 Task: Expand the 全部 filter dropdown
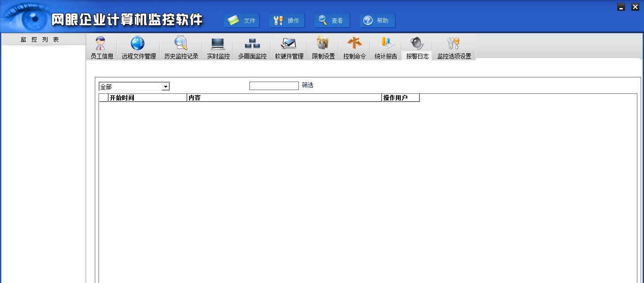click(165, 87)
